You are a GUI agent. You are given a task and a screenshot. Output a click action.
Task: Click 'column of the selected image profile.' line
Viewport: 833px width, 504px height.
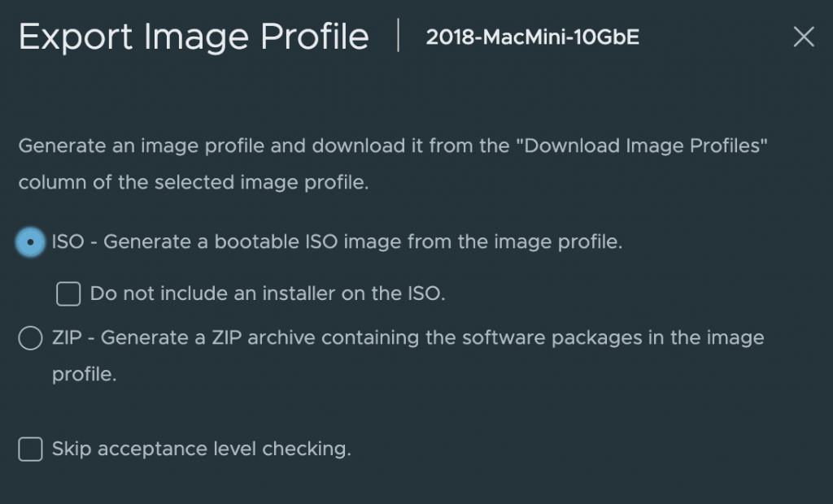click(194, 183)
